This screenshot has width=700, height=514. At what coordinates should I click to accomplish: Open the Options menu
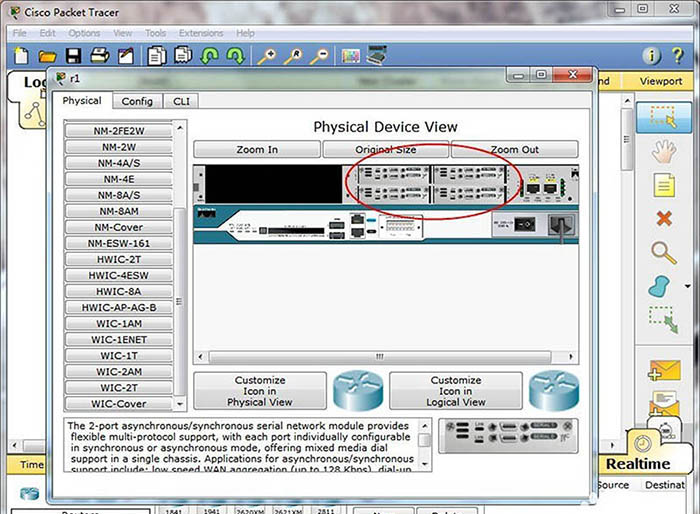pyautogui.click(x=84, y=33)
